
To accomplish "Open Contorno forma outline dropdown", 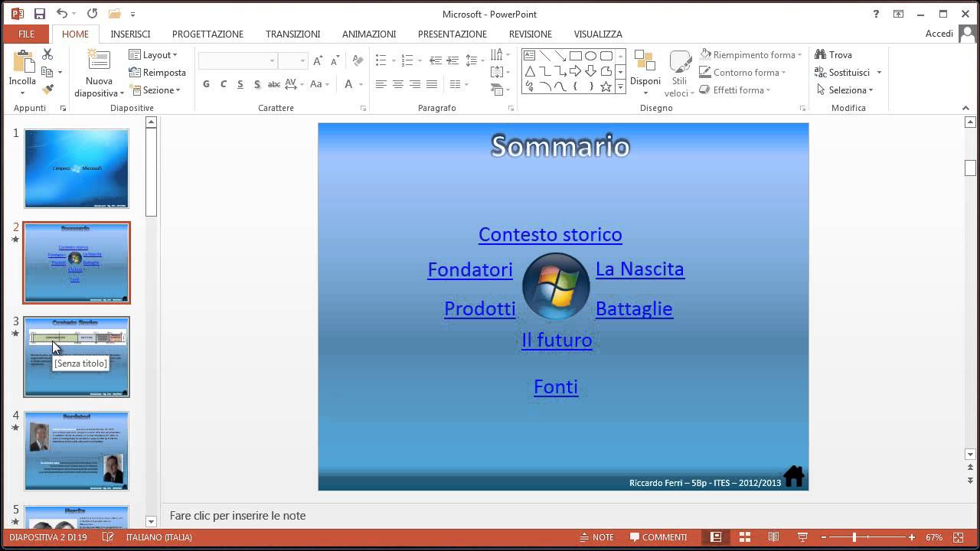I will pyautogui.click(x=743, y=72).
